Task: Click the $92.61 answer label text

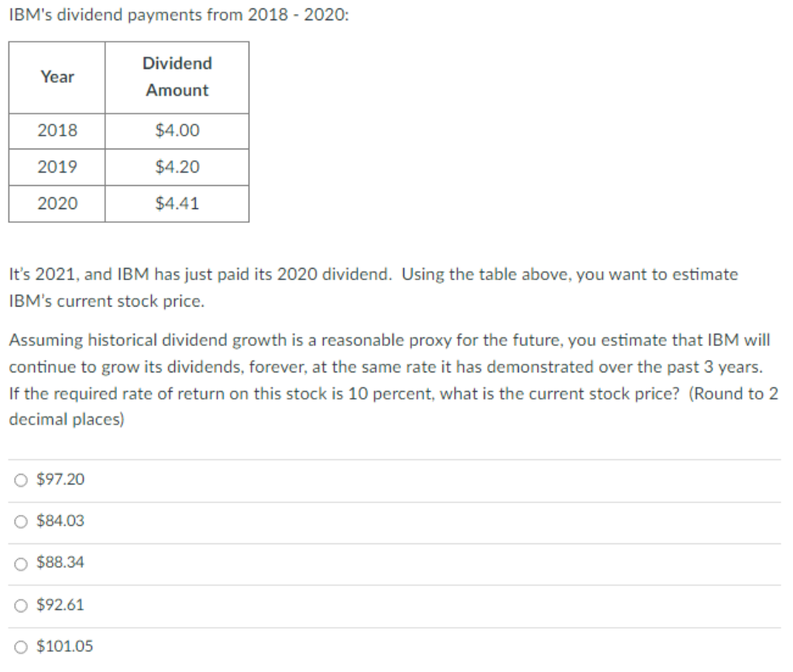Action: [59, 605]
